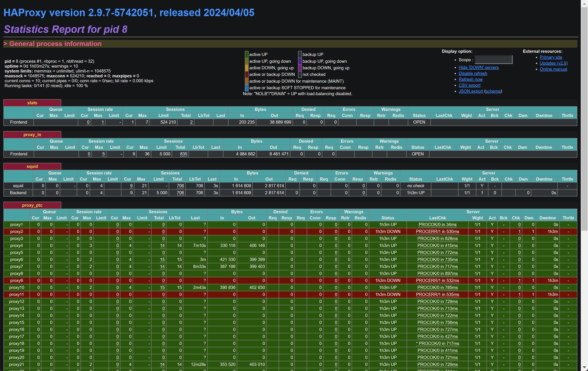This screenshot has height=371, width=588.
Task: Open the Online manual link
Action: pyautogui.click(x=553, y=69)
